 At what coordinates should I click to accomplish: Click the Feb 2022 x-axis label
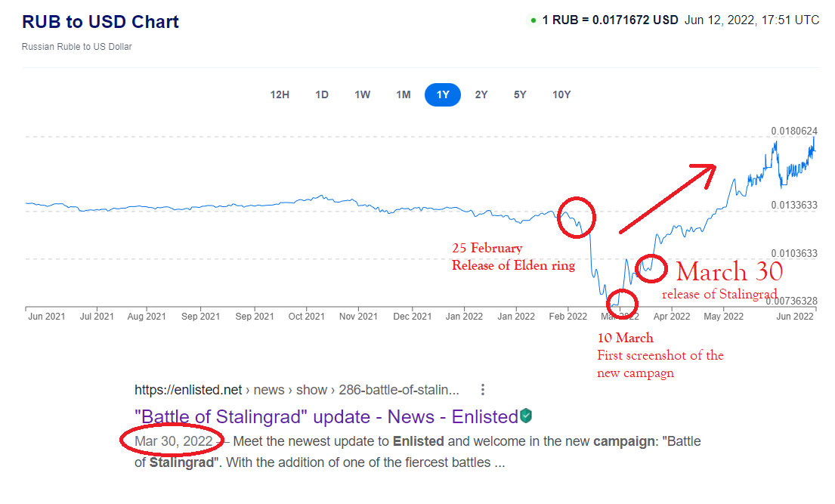[567, 317]
